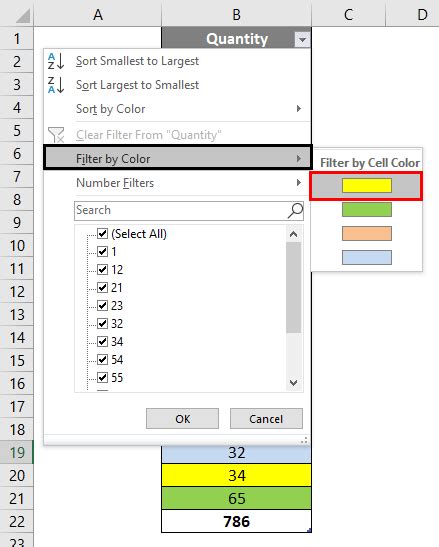Viewport: 439px width, 547px height.
Task: Open the Quantity column filter dropdown
Action: click(302, 40)
